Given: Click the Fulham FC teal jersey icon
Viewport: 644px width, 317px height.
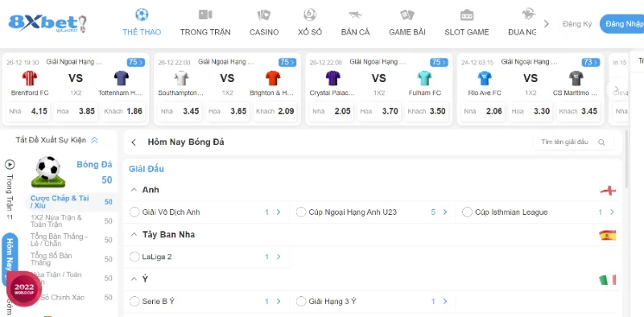Looking at the screenshot, I should 424,78.
